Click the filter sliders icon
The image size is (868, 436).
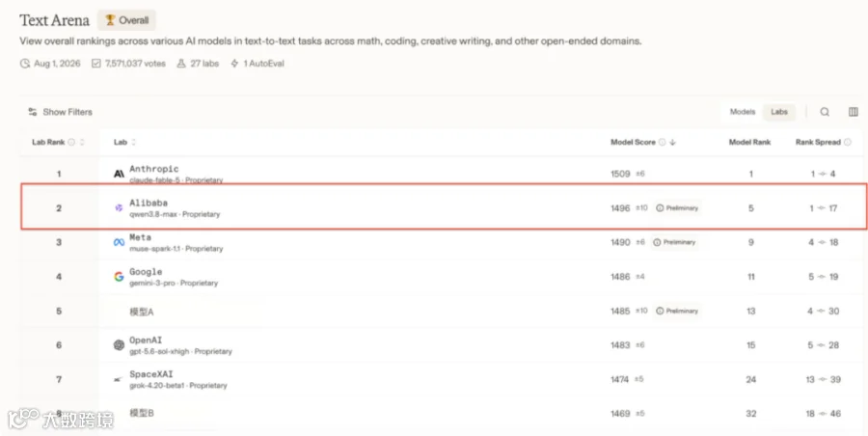pyautogui.click(x=33, y=112)
